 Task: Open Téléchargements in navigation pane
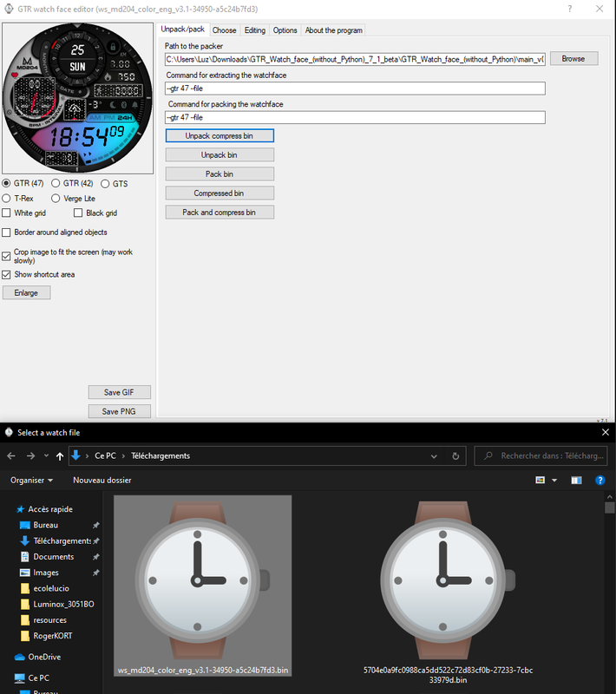62,540
